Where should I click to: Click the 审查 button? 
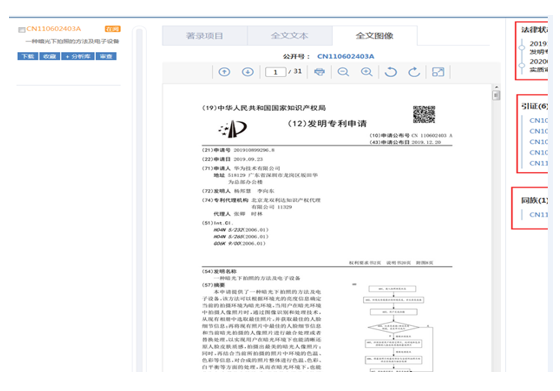coord(106,56)
